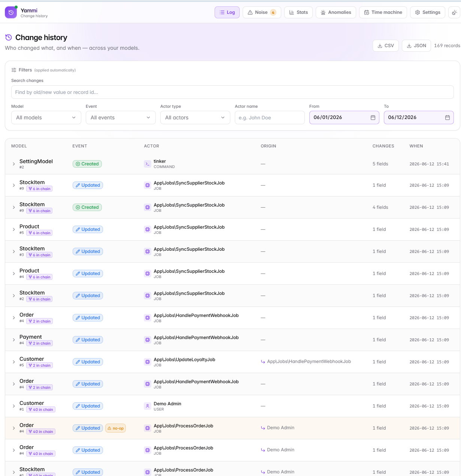461x476 pixels.
Task: Open the Event dropdown
Action: (x=121, y=118)
